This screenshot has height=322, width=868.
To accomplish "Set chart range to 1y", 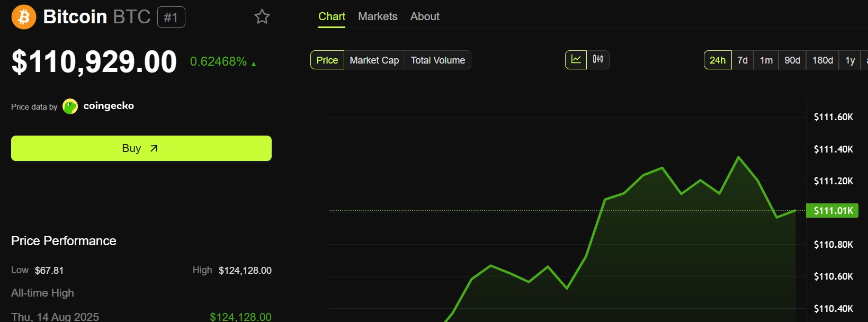I will [850, 60].
